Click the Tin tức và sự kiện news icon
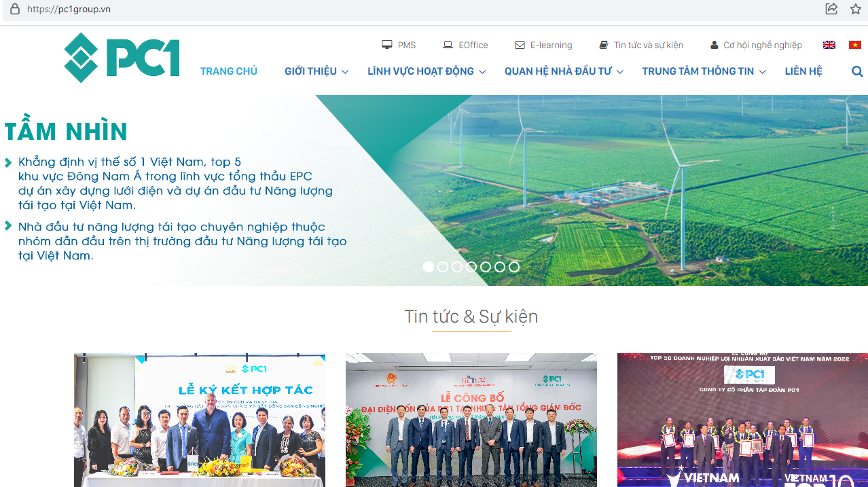The width and height of the screenshot is (868, 487). pyautogui.click(x=602, y=44)
